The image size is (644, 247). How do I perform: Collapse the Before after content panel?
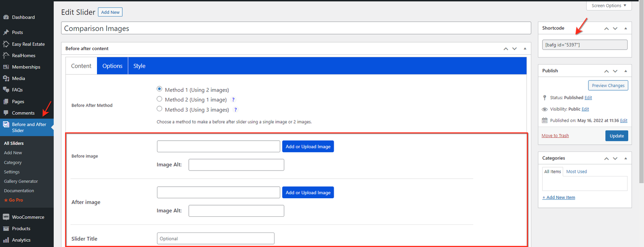click(x=525, y=49)
